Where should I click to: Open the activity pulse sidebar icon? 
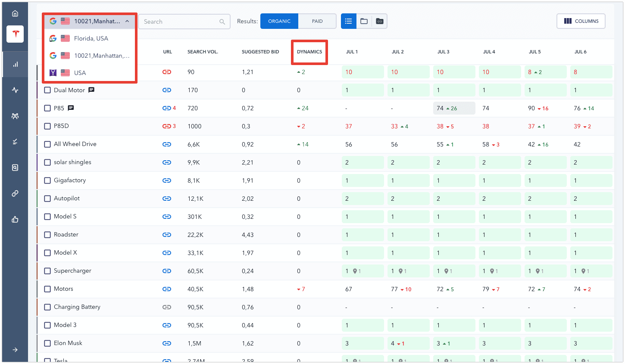(x=15, y=90)
